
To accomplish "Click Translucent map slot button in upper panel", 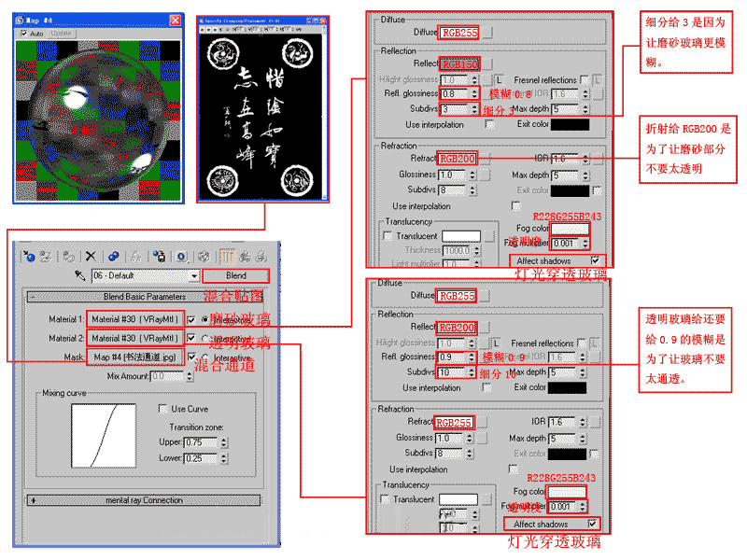I will click(x=488, y=236).
